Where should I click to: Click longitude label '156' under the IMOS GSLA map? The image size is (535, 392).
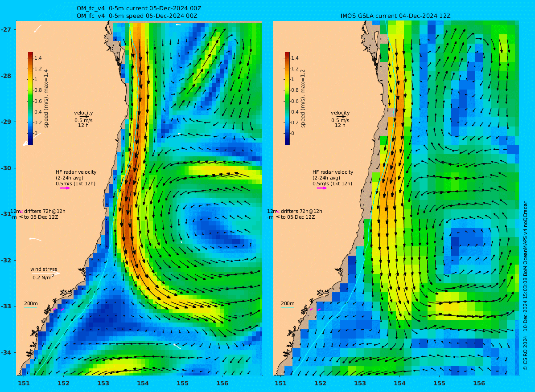click(x=479, y=383)
